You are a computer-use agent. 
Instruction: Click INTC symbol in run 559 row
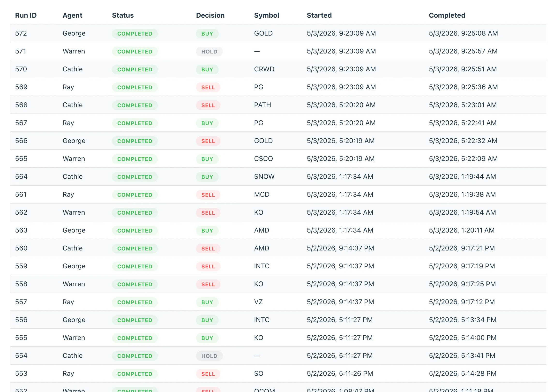point(262,266)
